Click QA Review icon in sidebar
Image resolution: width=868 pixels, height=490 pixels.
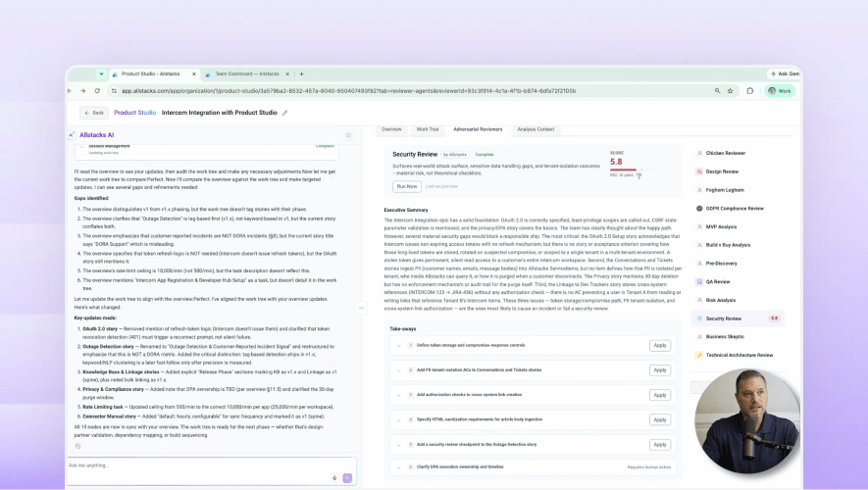[699, 281]
